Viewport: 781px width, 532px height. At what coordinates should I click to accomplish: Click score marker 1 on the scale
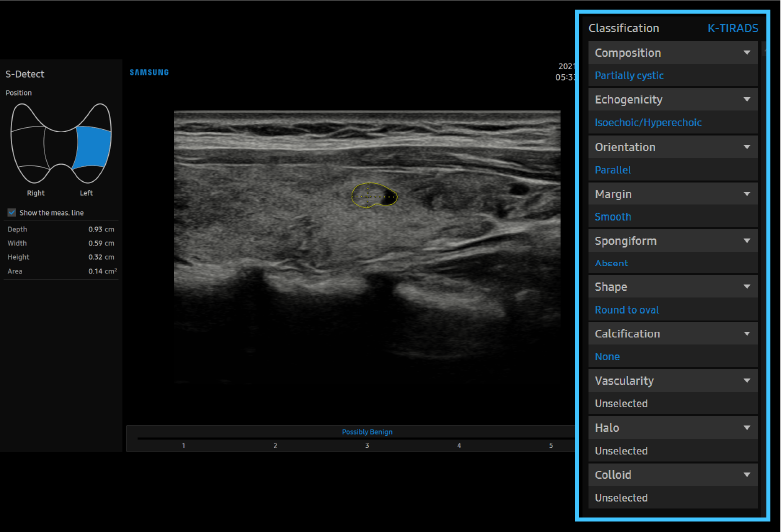pos(183,445)
